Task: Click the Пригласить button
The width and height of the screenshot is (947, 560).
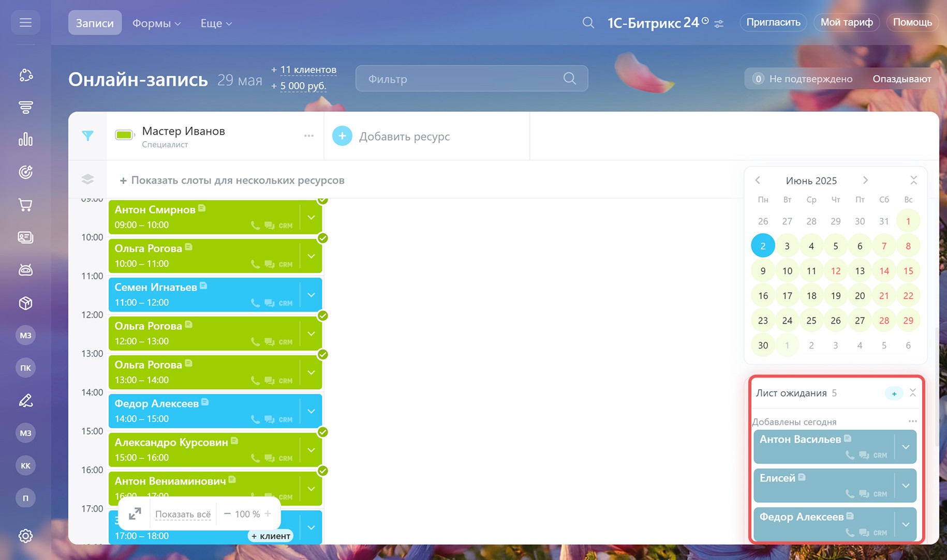Action: tap(773, 22)
